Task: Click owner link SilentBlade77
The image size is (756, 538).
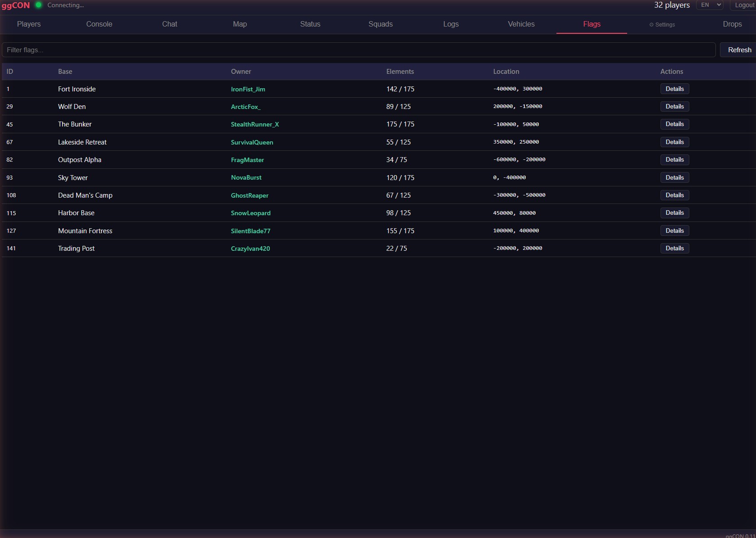Action: [x=250, y=231]
